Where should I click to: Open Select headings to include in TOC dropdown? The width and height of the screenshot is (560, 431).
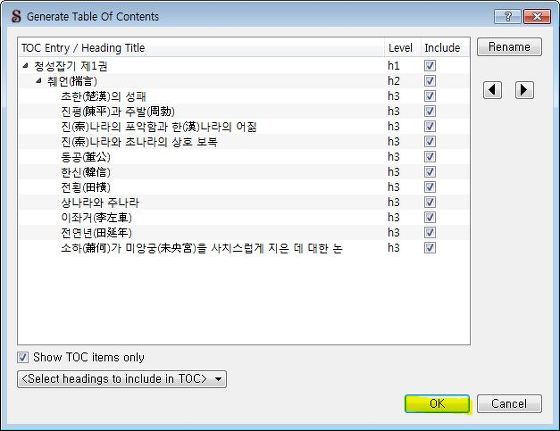(x=122, y=379)
